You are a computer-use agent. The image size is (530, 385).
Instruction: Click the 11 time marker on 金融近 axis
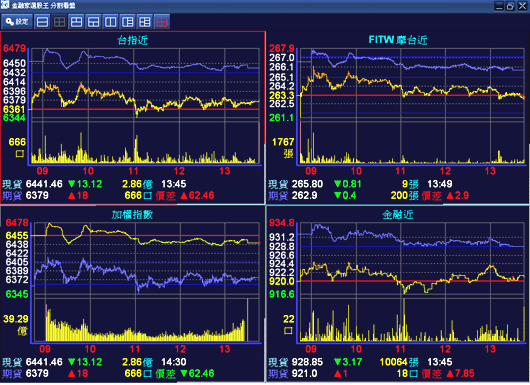click(400, 349)
